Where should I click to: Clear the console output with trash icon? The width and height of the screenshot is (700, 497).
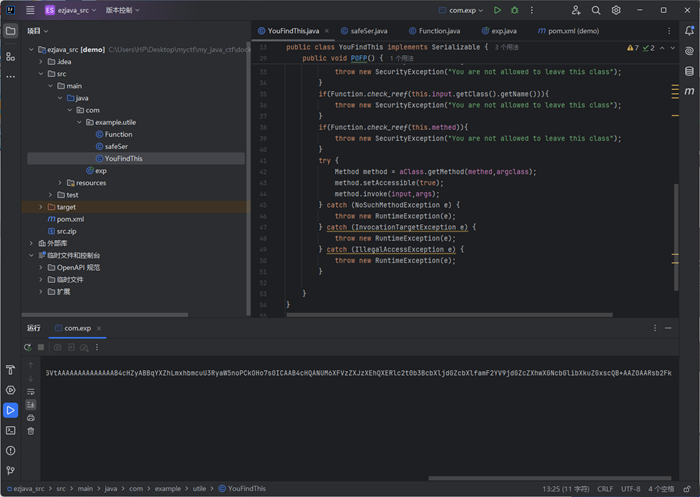tap(31, 431)
